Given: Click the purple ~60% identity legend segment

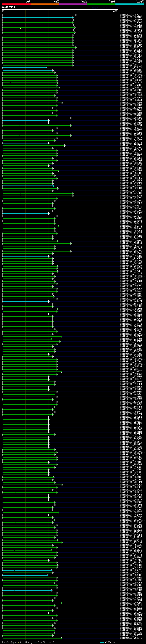Looking at the screenshot, I should tap(73, 4).
